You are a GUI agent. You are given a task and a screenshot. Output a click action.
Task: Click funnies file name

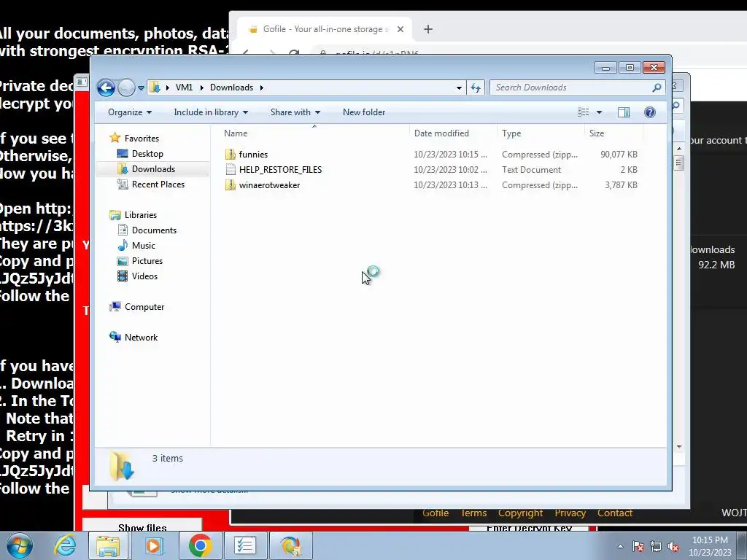click(253, 155)
